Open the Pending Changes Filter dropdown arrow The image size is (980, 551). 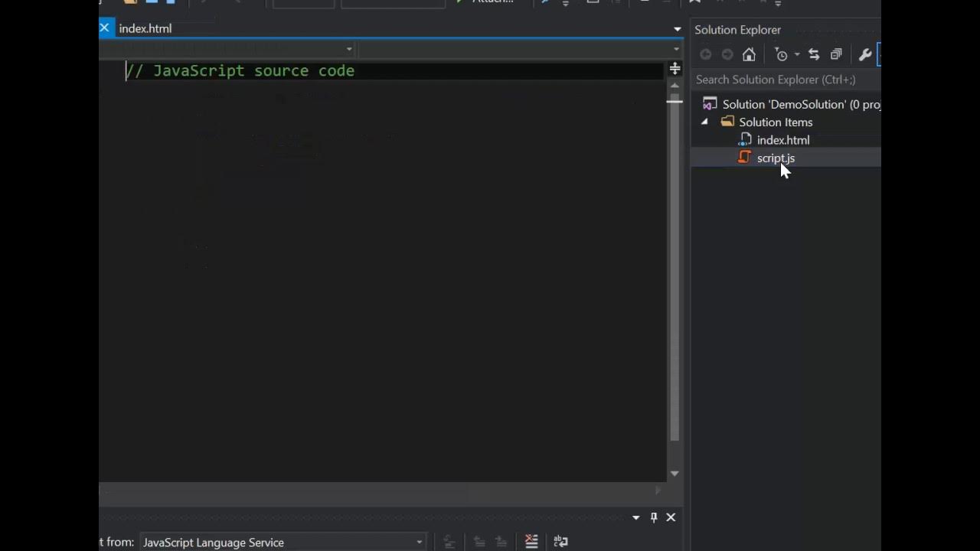[796, 54]
